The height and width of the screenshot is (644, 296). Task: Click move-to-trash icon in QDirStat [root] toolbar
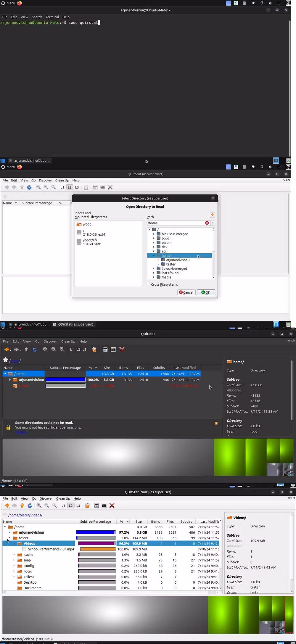87,505
